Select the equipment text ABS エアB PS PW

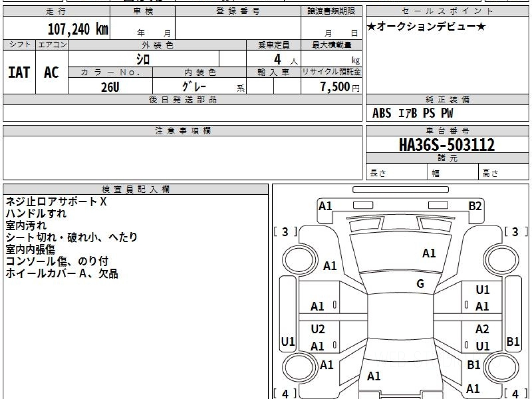point(413,113)
